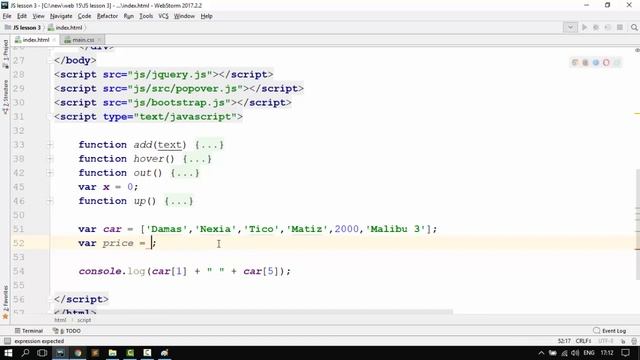Open preview in Opera browser icon
The image size is (640, 360).
click(606, 62)
